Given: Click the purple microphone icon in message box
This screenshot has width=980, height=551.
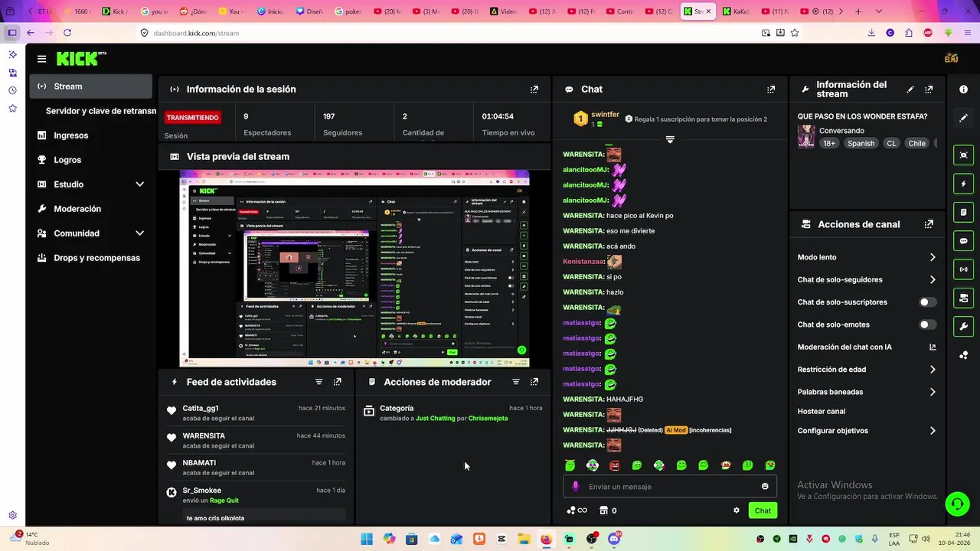Looking at the screenshot, I should tap(576, 487).
